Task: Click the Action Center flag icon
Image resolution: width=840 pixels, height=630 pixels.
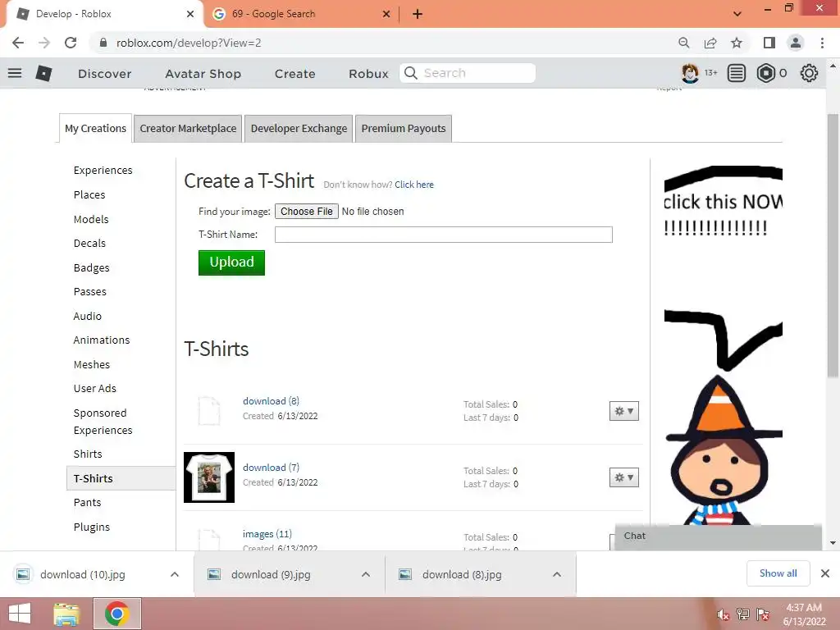Action: point(763,614)
